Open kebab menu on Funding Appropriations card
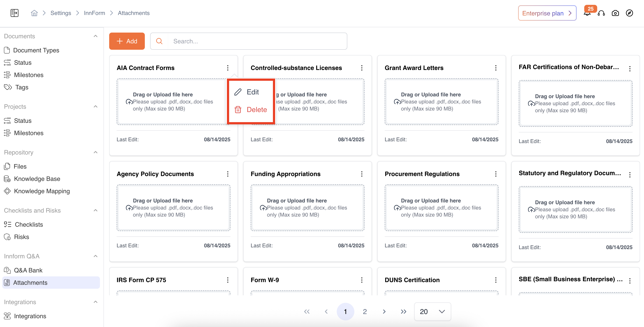 tap(361, 174)
